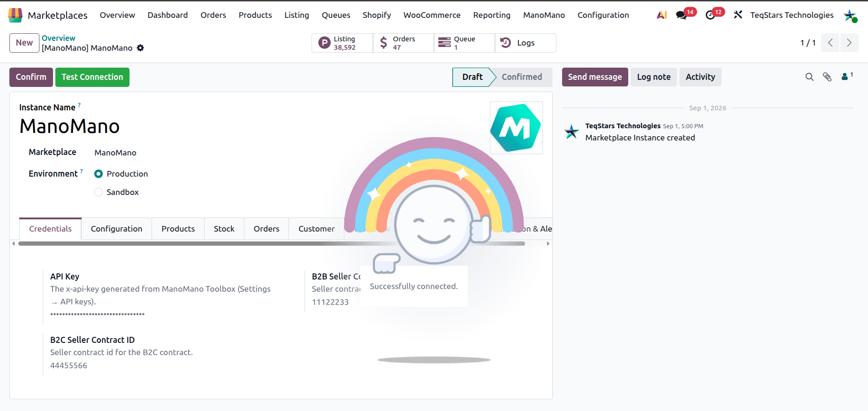The width and height of the screenshot is (868, 411).
Task: Select the Production environment
Action: point(99,174)
